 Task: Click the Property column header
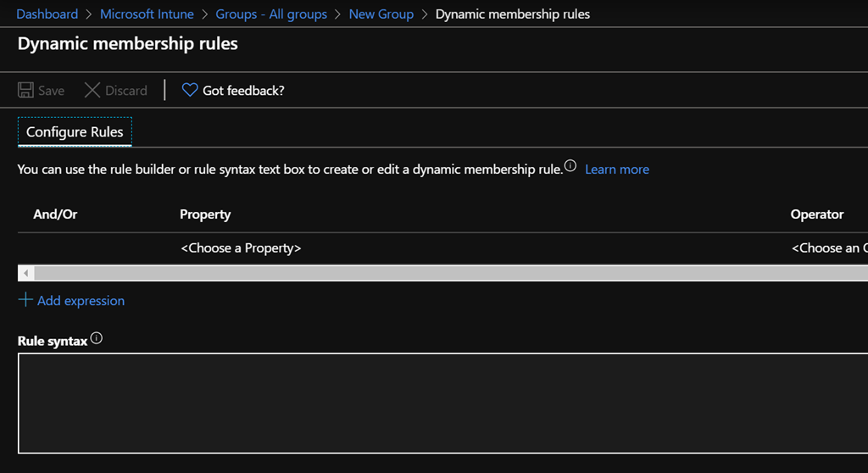pos(205,214)
